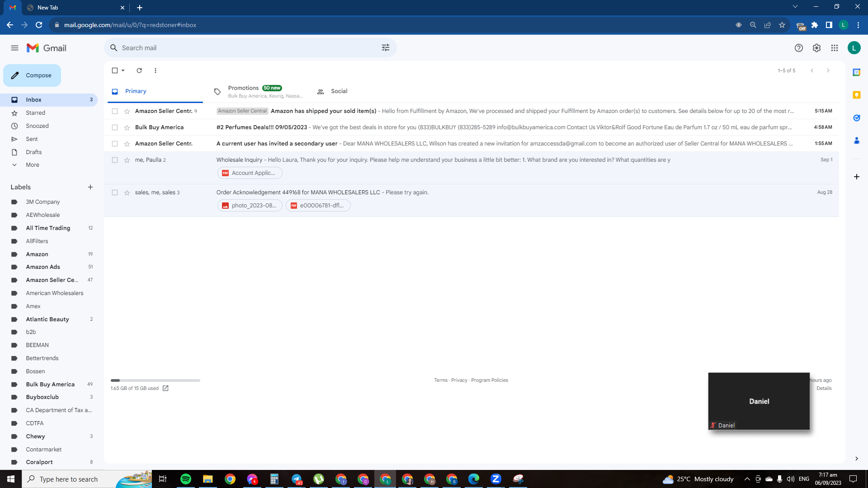Viewport: 868px width, 488px height.
Task: Open the e00006781-dfl PDF attachment
Action: 318,206
